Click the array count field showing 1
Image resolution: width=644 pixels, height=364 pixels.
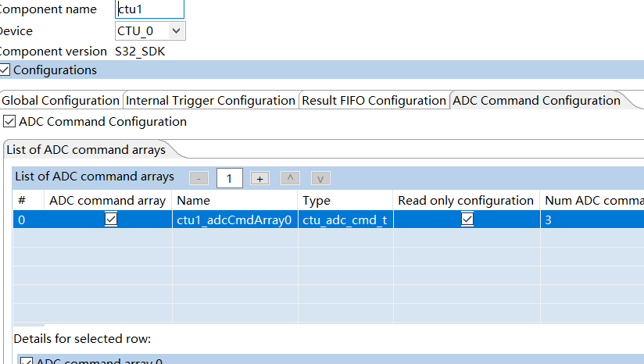click(229, 178)
